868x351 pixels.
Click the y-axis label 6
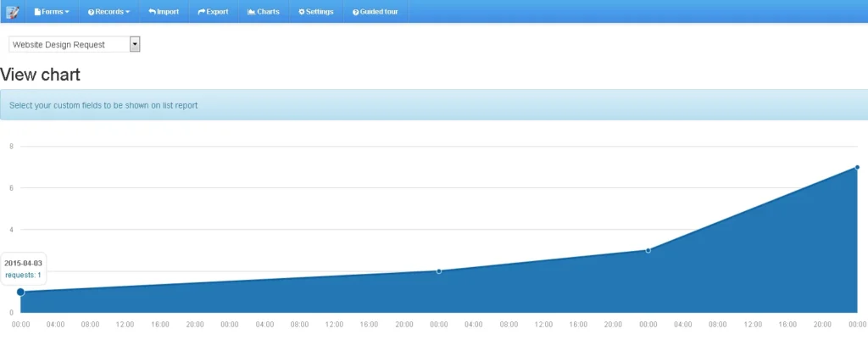point(11,187)
